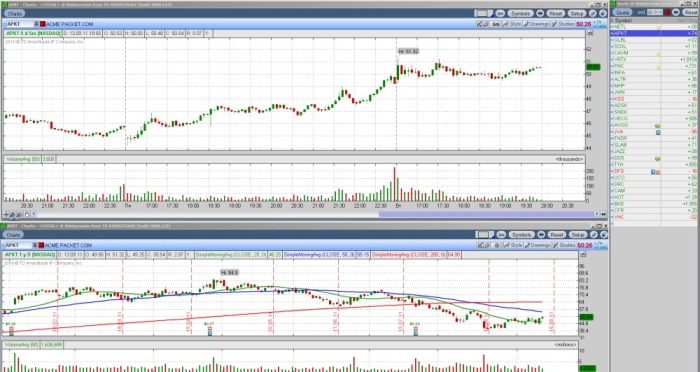Click the printer icon in the lower chart toolbar
Image resolution: width=700 pixels, height=372 pixels.
point(486,245)
